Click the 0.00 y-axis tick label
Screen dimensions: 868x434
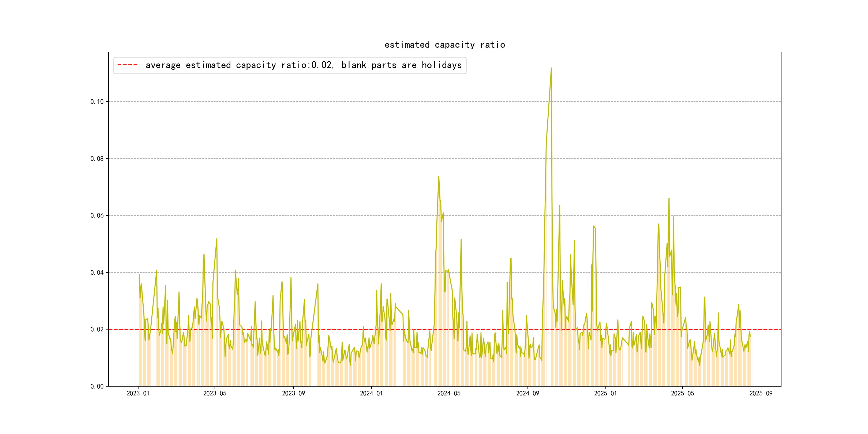click(97, 387)
